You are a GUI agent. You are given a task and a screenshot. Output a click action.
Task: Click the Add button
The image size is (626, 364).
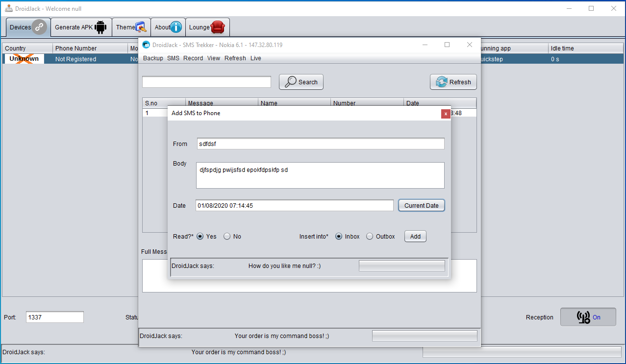tap(415, 236)
